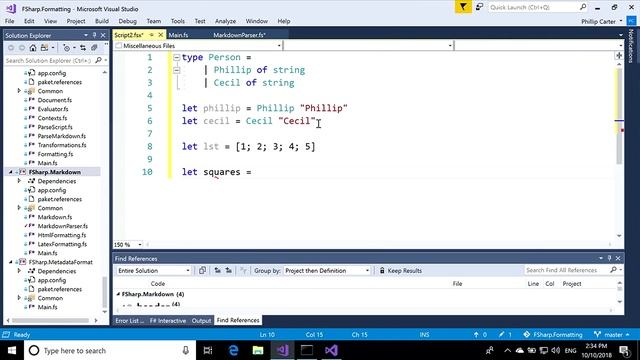The width and height of the screenshot is (640, 360).
Task: Switch to the Output tab
Action: [201, 320]
